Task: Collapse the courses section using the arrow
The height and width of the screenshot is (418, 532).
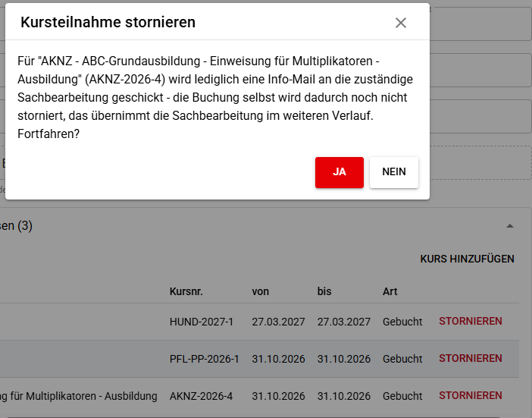Action: [509, 226]
